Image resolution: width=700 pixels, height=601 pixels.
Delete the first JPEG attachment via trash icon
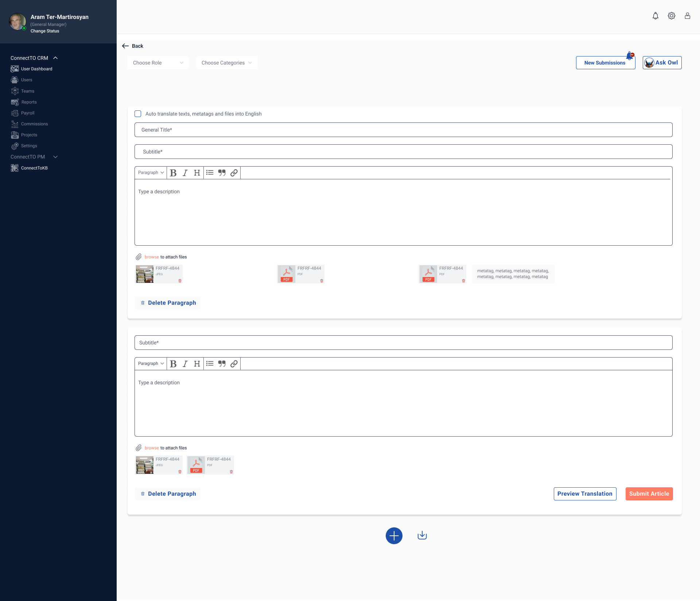[180, 281]
